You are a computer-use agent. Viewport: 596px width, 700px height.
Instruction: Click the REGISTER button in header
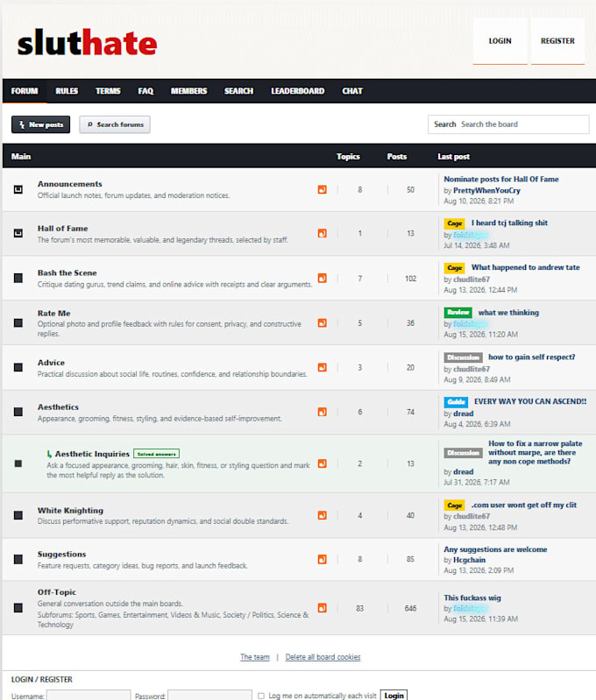(557, 41)
